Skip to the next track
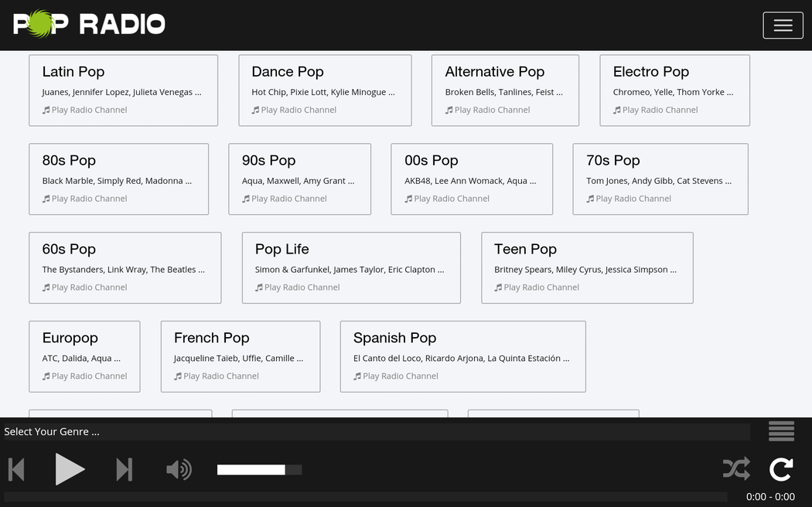 click(124, 469)
